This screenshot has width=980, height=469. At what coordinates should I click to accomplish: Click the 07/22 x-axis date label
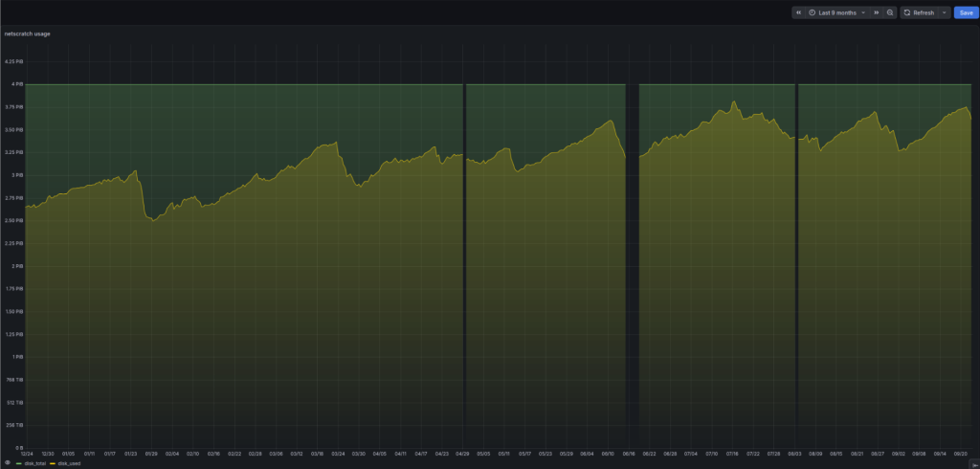pos(753,454)
